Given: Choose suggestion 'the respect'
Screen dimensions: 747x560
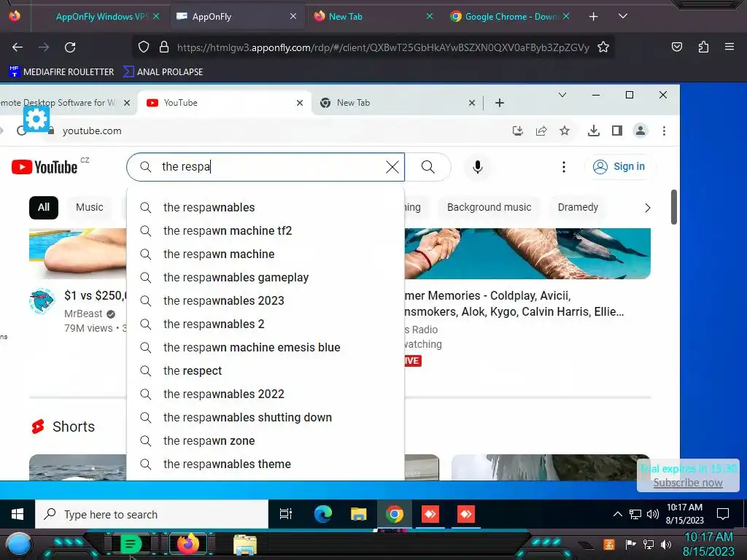Looking at the screenshot, I should tap(266, 371).
